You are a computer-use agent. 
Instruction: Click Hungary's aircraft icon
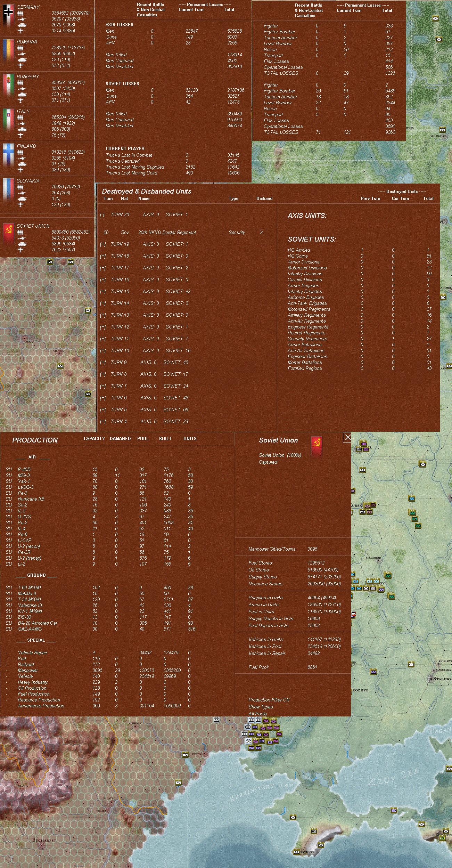(20, 100)
